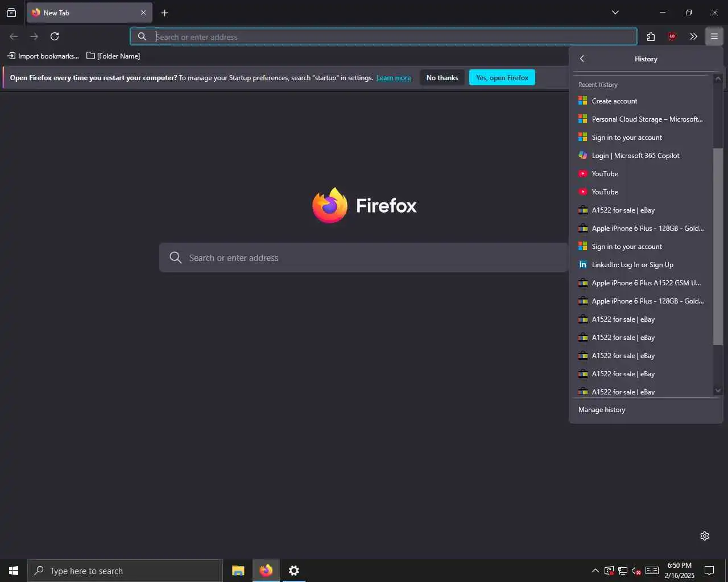
Task: Show hidden system tray icons chevron
Action: tap(595, 571)
